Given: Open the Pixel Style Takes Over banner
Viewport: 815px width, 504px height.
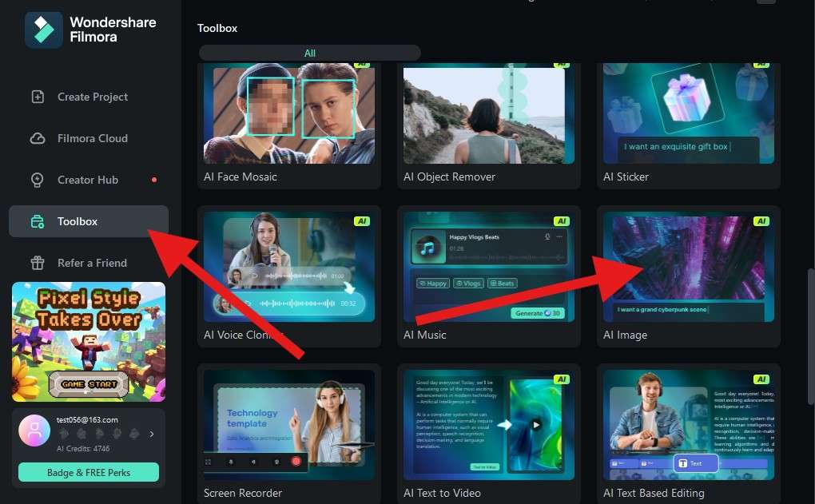Looking at the screenshot, I should point(89,341).
